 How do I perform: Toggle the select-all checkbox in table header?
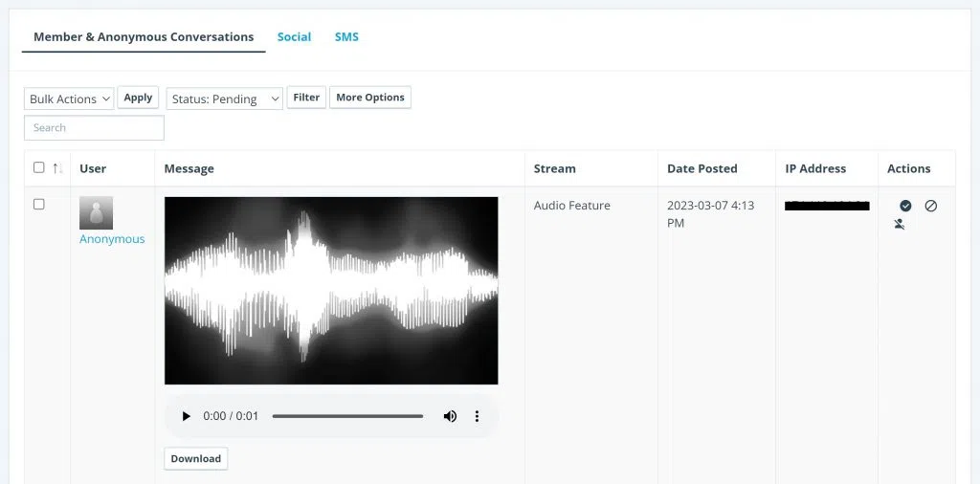coord(39,167)
